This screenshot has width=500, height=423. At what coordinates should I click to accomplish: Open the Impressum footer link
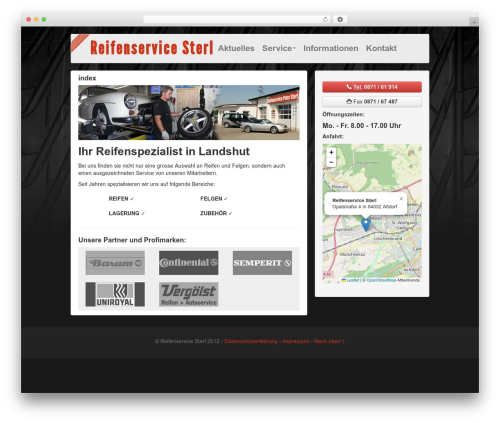pos(296,341)
